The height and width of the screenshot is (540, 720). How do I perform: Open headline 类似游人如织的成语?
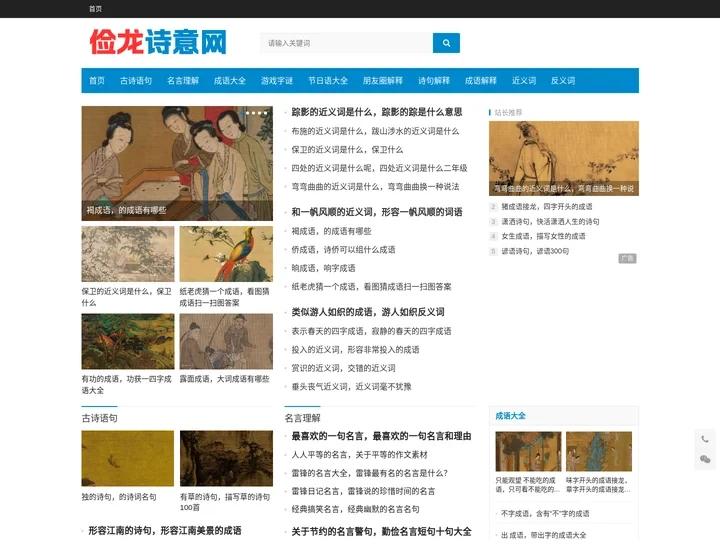[x=368, y=312]
